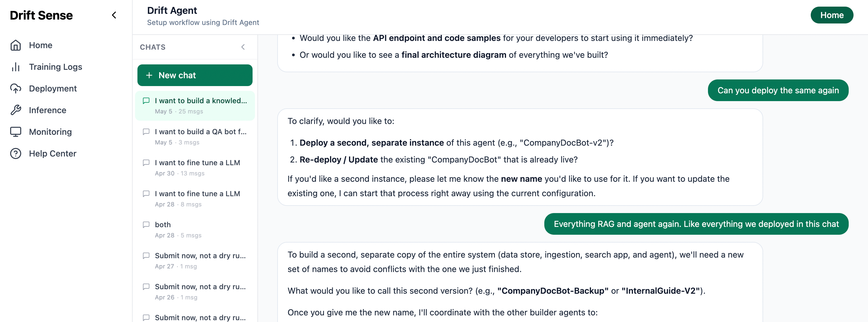Click the Monitoring screen icon
Viewport: 868px width, 322px height.
15,132
